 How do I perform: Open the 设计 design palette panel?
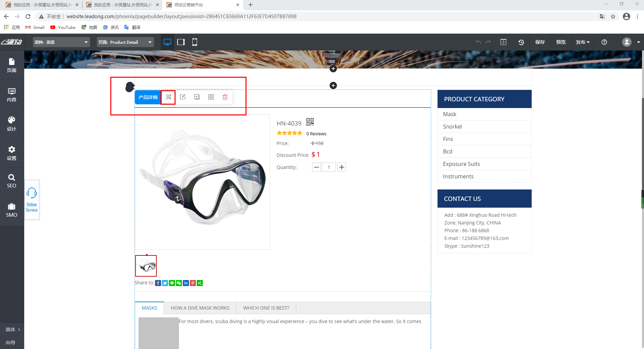(12, 124)
